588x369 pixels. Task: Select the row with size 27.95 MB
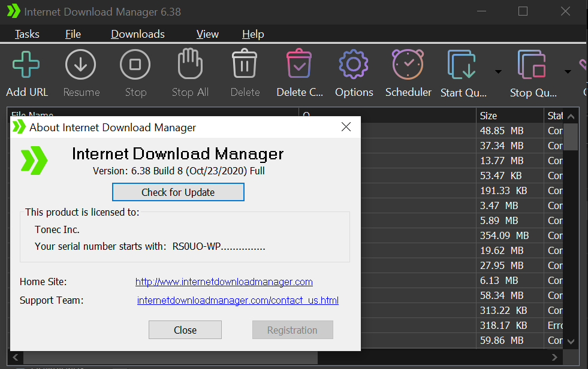point(462,265)
